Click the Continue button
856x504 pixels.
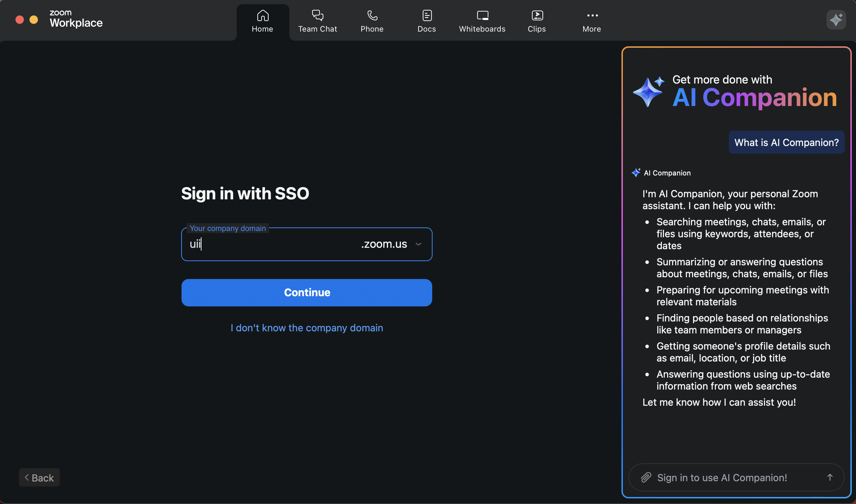pos(307,292)
